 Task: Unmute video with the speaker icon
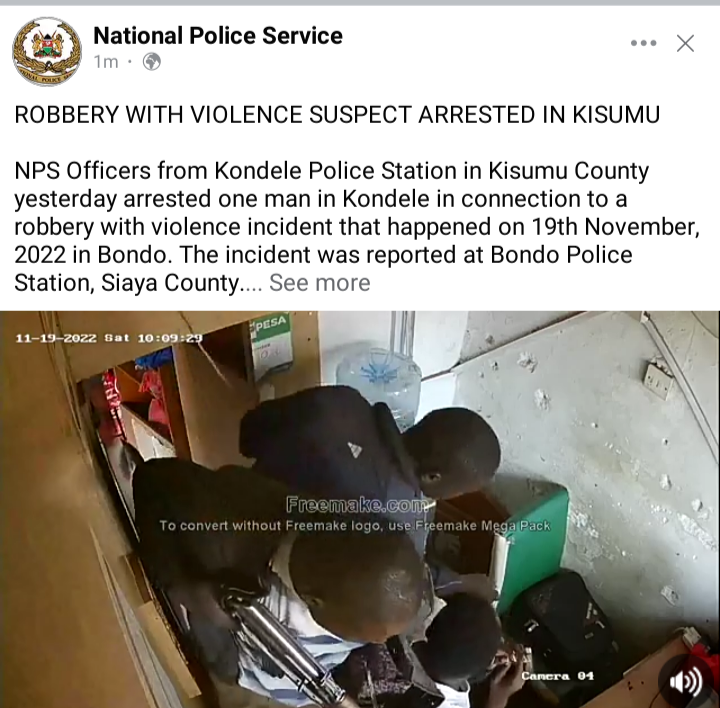(x=686, y=682)
